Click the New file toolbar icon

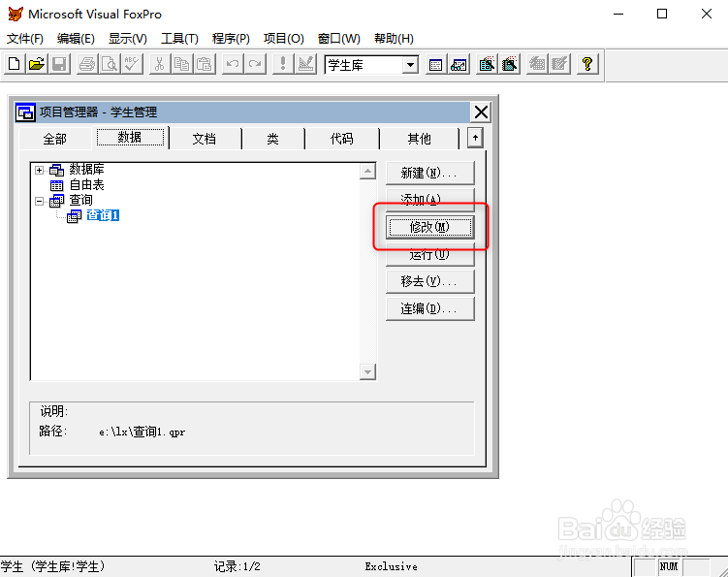[x=15, y=64]
